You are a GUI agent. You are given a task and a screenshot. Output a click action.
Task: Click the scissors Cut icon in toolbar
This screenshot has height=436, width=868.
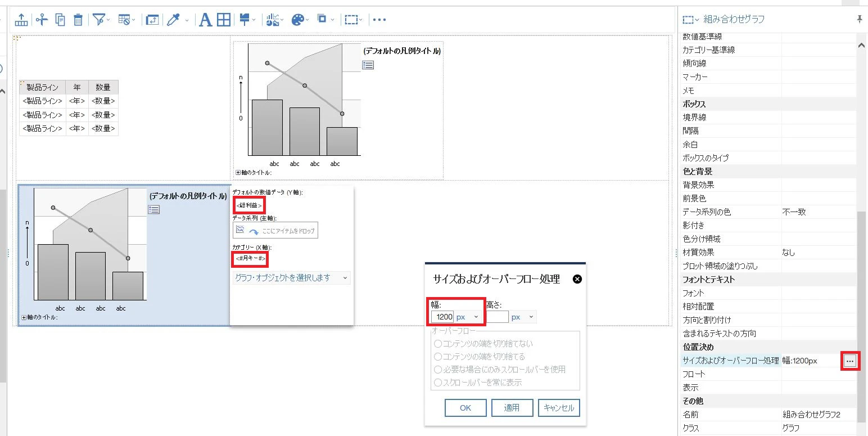point(42,20)
